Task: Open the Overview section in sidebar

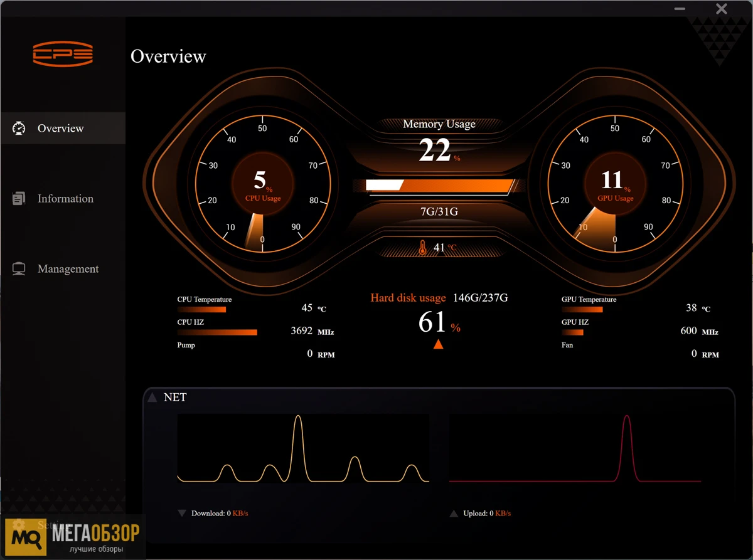Action: pos(63,129)
